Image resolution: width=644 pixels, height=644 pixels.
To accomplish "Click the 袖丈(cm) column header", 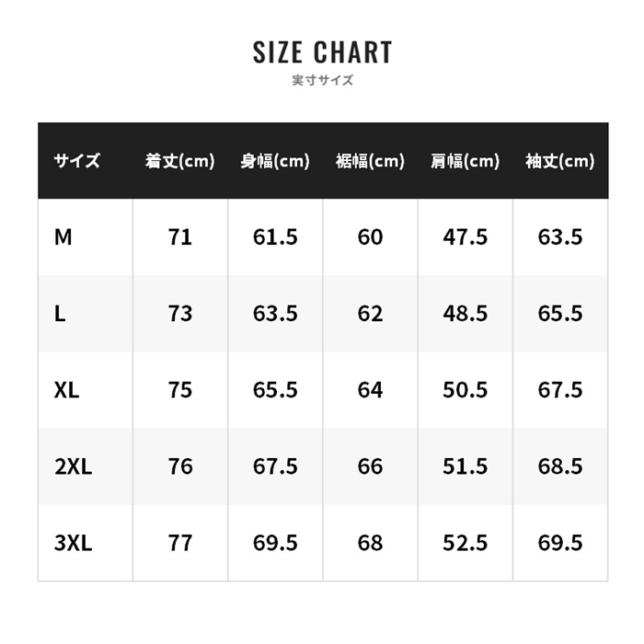I will (560, 161).
